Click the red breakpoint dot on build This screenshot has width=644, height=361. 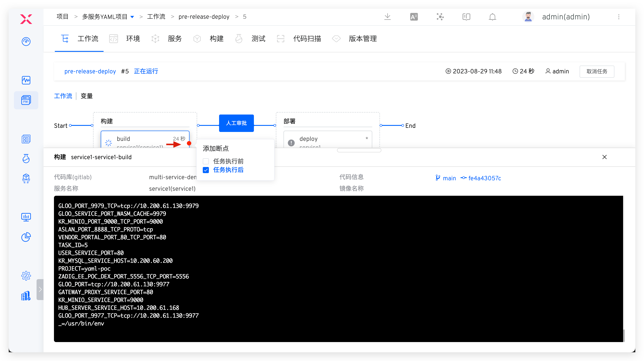coord(189,143)
